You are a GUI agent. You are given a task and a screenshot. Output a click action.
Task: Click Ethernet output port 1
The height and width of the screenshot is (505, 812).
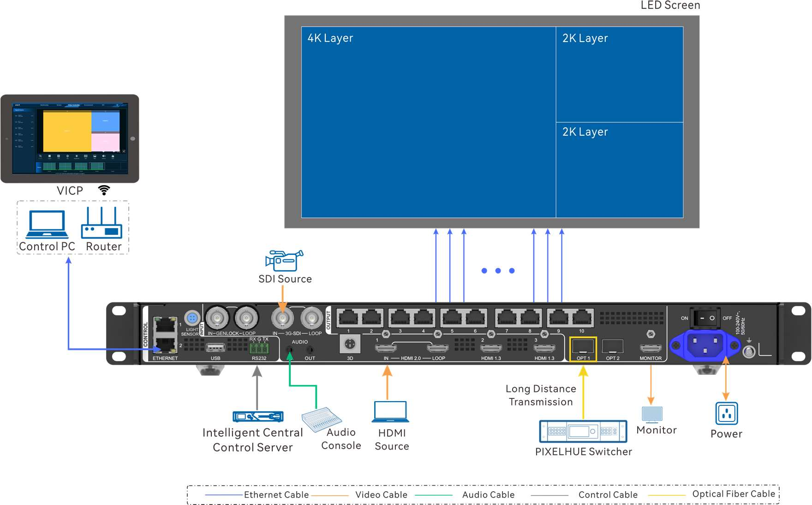coord(348,318)
